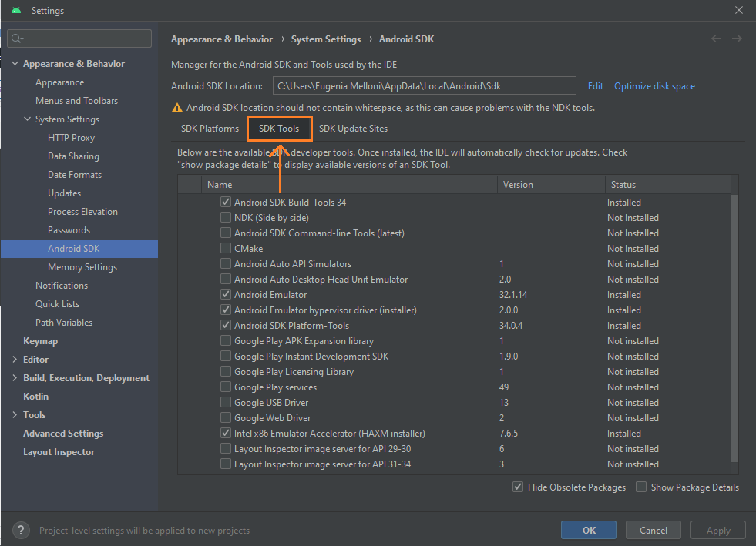Check Google USB Driver checkbox
Viewport: 756px width, 546px height.
225,403
